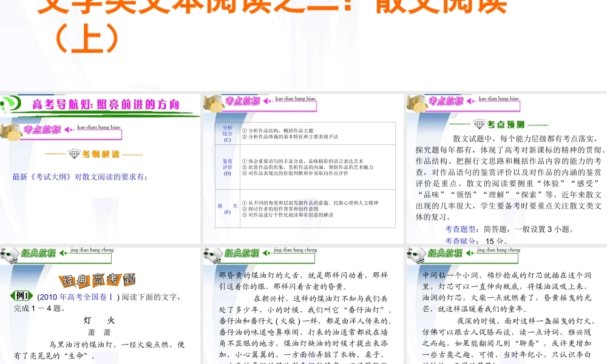Click the green swirl icon beside 高考导航灯
Viewport: 607px width, 364px height.
point(10,104)
